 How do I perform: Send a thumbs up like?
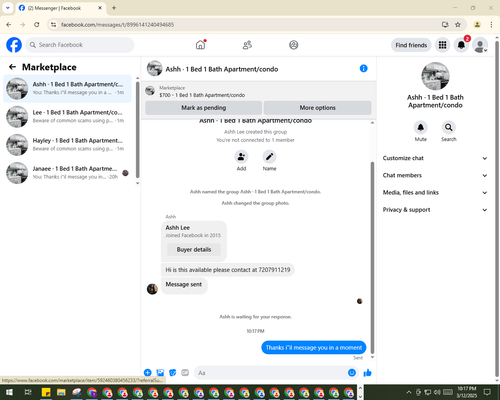(367, 373)
